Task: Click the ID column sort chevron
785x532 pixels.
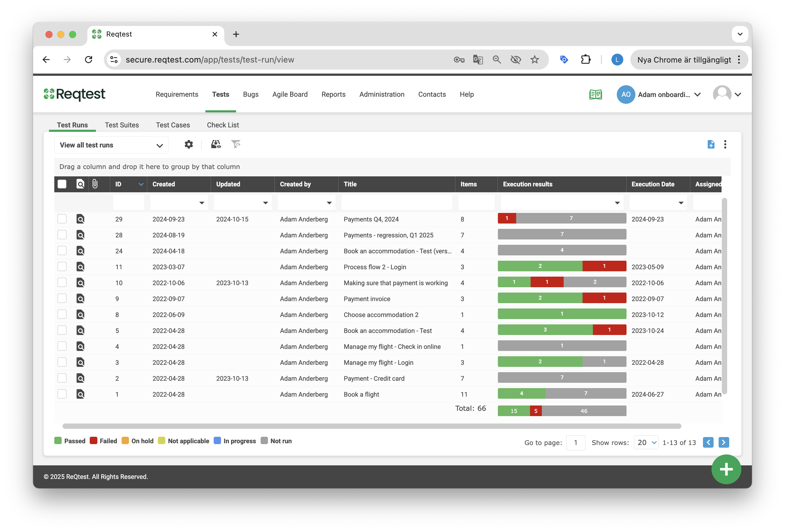Action: [141, 184]
